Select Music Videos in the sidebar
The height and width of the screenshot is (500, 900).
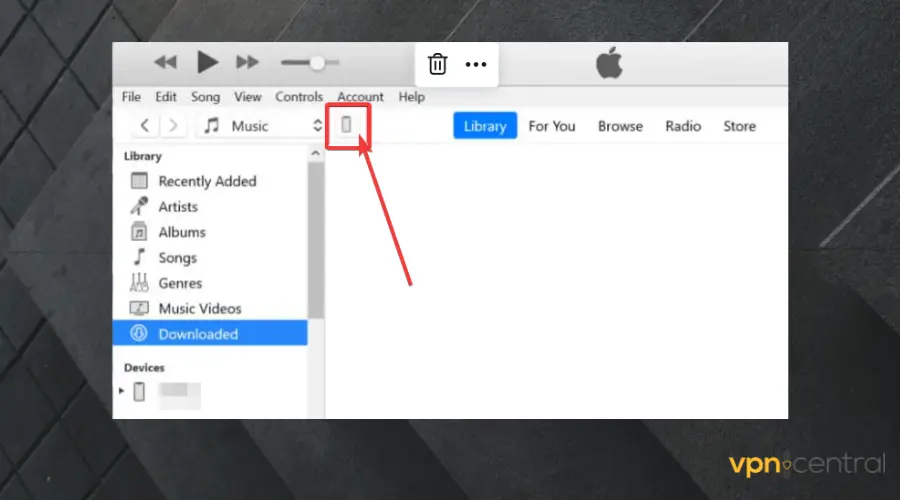pyautogui.click(x=210, y=309)
